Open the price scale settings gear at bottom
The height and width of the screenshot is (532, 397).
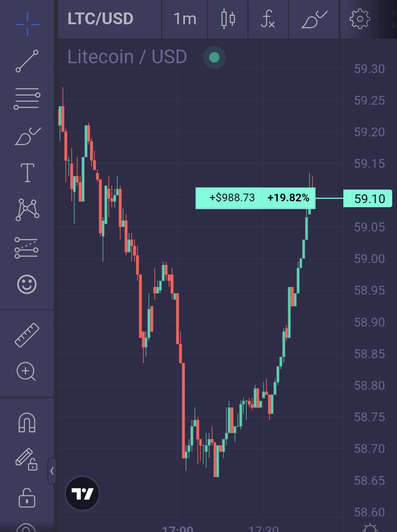[370, 528]
